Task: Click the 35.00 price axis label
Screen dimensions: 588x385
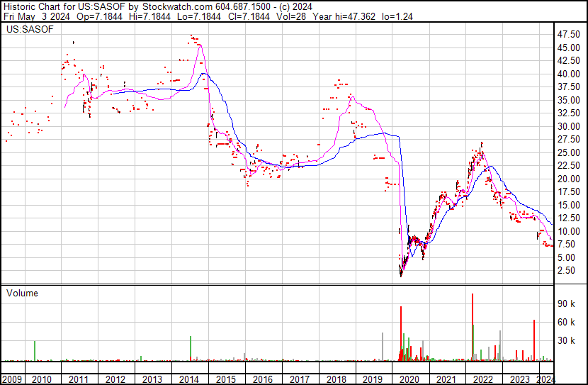Action: [568, 100]
